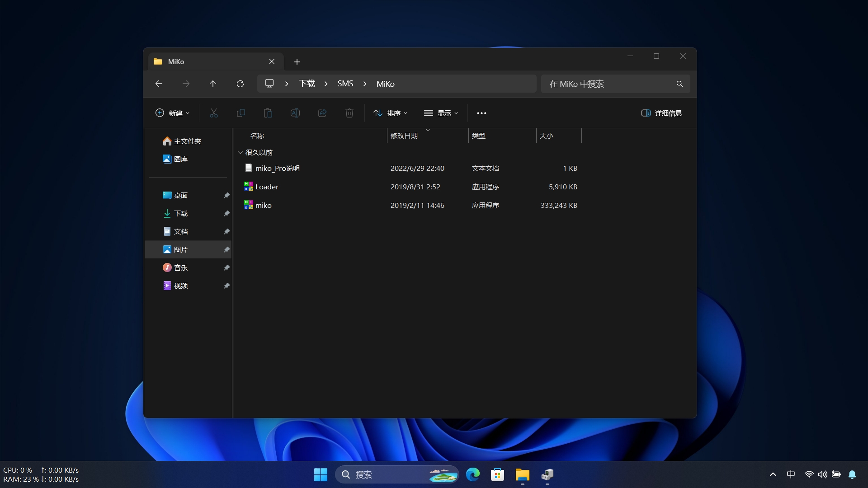Open 图片 in the sidebar
868x488 pixels.
(181, 250)
